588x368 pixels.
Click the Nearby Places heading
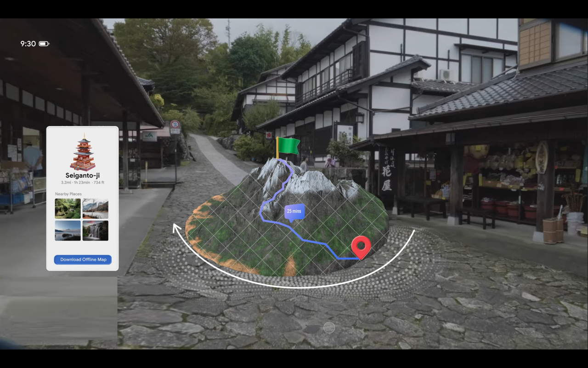(68, 194)
